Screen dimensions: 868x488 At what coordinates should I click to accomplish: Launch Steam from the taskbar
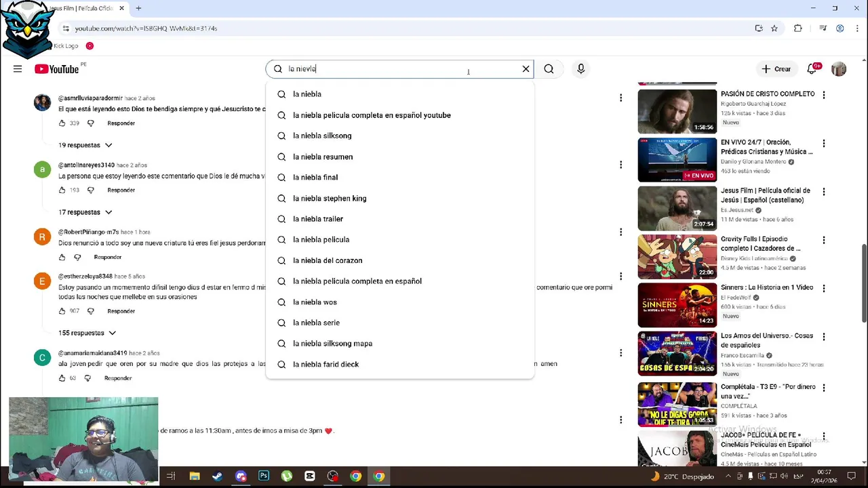(x=217, y=476)
